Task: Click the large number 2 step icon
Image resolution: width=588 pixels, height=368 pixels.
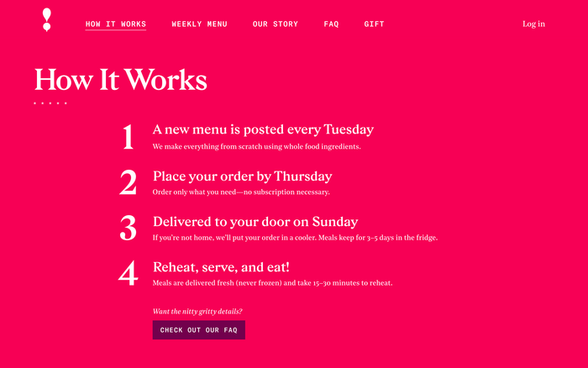Action: pyautogui.click(x=128, y=183)
